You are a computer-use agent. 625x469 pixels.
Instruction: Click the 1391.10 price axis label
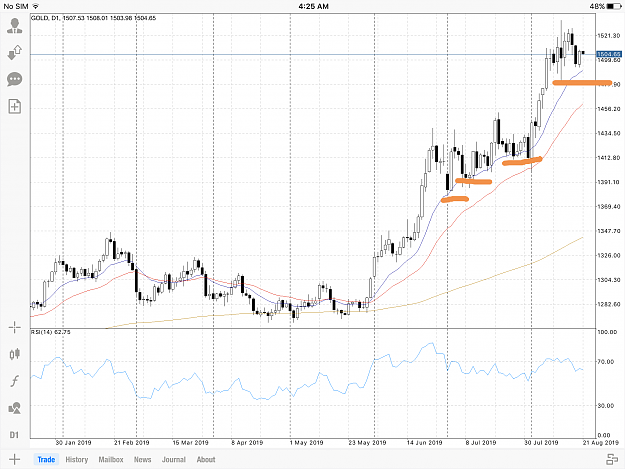[609, 182]
